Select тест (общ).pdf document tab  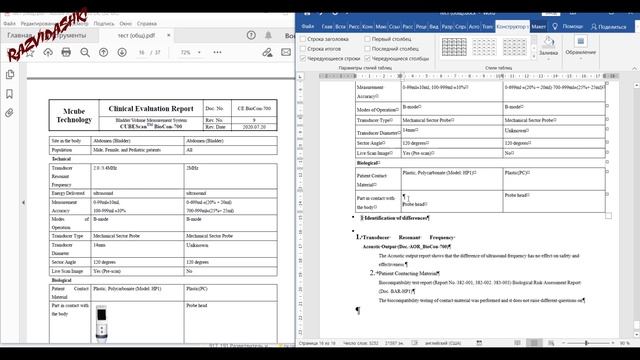(x=136, y=36)
